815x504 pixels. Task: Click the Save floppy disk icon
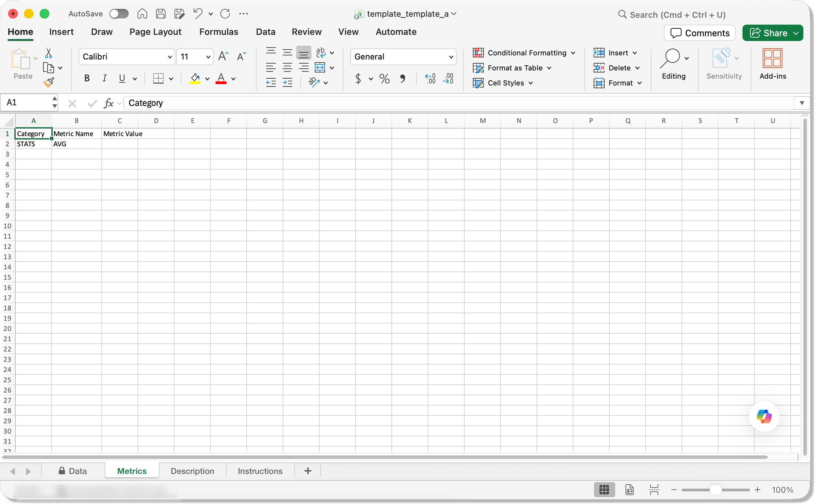click(160, 14)
